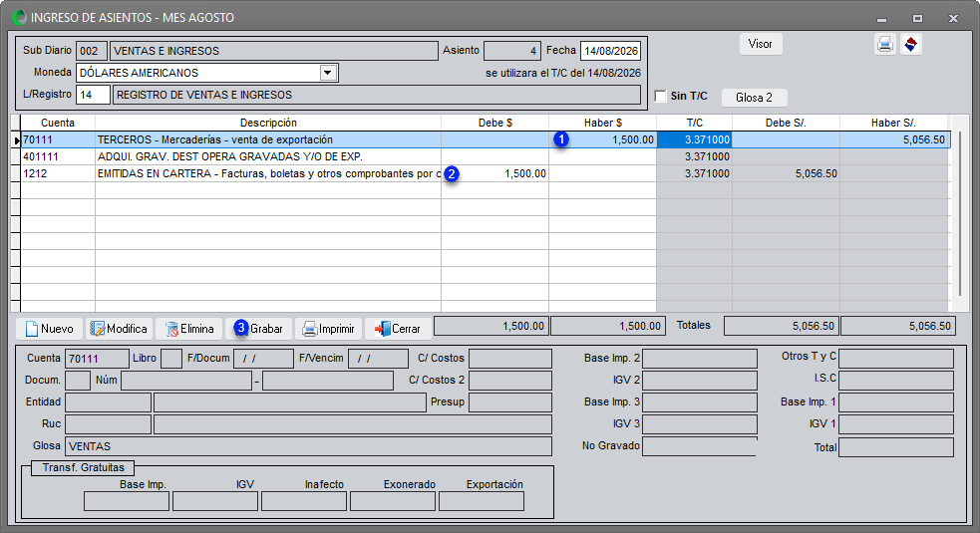The width and height of the screenshot is (980, 533).
Task: Click the Imprimir printer icon
Action: coord(309,329)
